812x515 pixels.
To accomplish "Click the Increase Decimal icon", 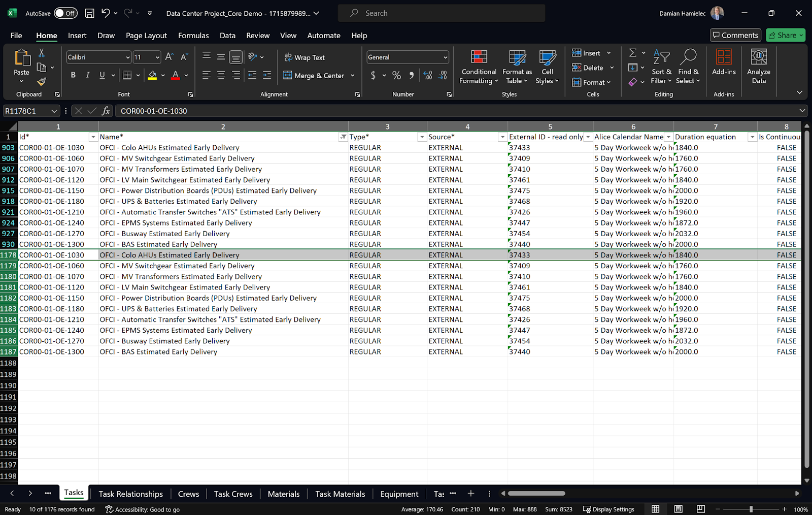I will 428,75.
